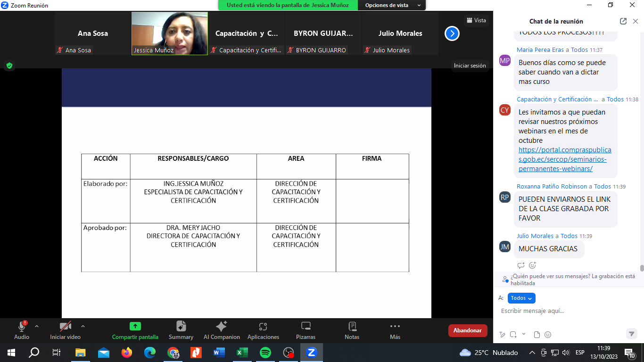
Task: Open the Summary tool in Zoom toolbar
Action: point(181,330)
